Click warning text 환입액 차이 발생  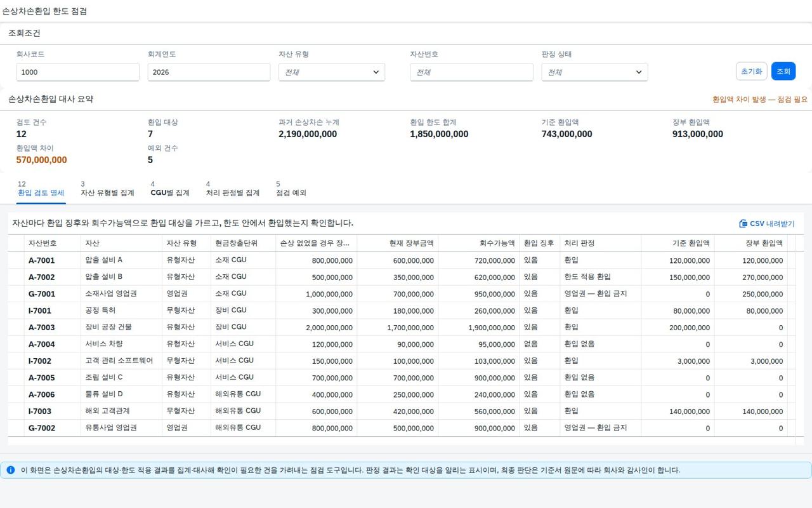click(x=760, y=100)
